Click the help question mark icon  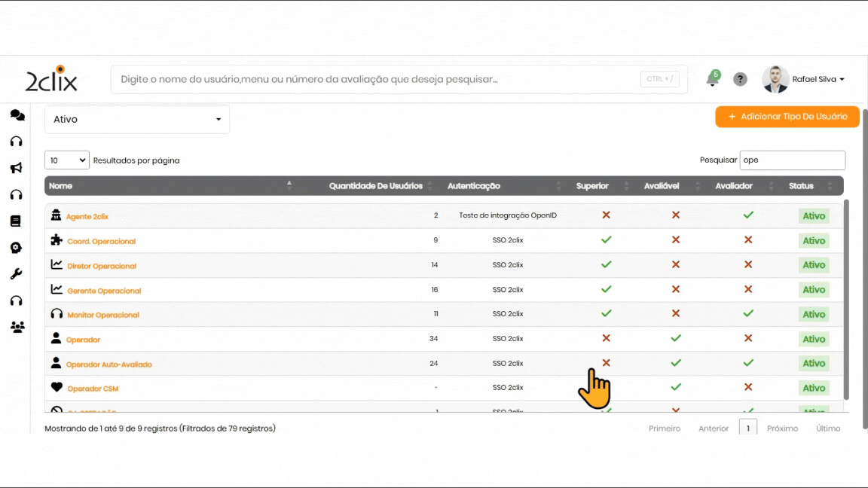(x=740, y=79)
